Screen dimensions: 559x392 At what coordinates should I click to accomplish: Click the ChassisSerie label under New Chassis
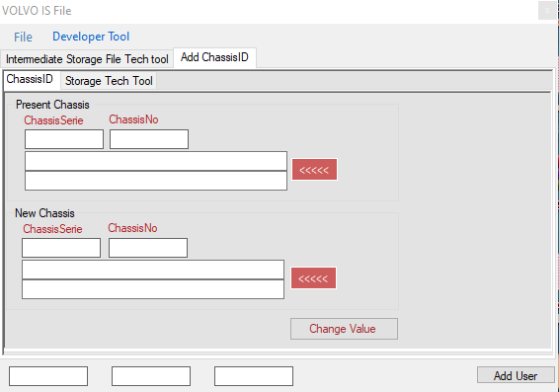52,229
